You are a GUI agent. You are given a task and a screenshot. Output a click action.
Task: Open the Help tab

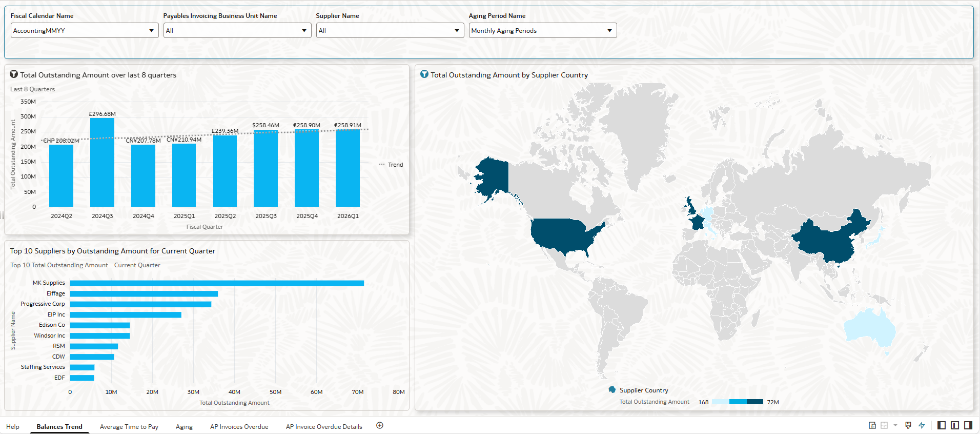13,427
